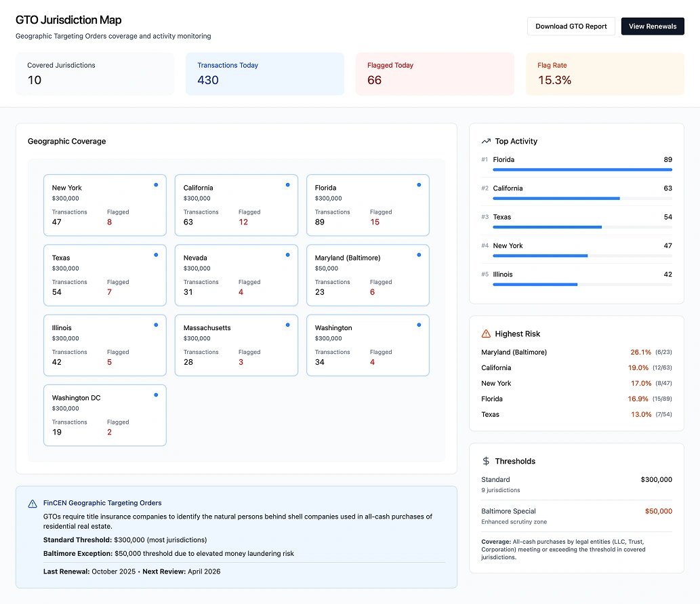700x604 pixels.
Task: Click the Thresholds dollar sign icon
Action: 486,461
